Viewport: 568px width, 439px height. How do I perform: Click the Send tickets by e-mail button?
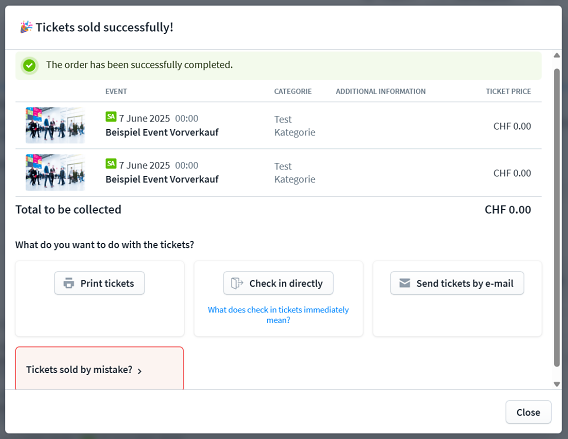tap(457, 283)
